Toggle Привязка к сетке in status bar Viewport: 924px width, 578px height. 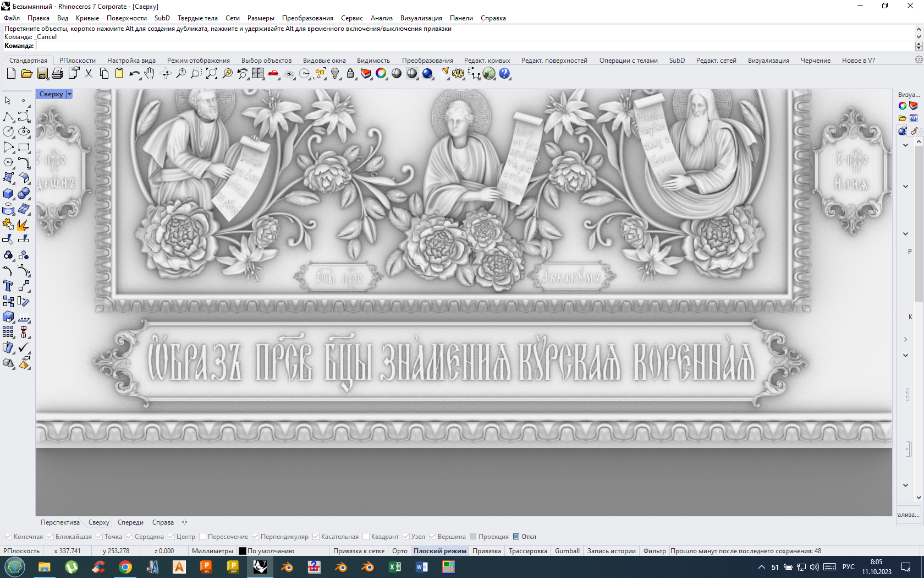tap(359, 551)
